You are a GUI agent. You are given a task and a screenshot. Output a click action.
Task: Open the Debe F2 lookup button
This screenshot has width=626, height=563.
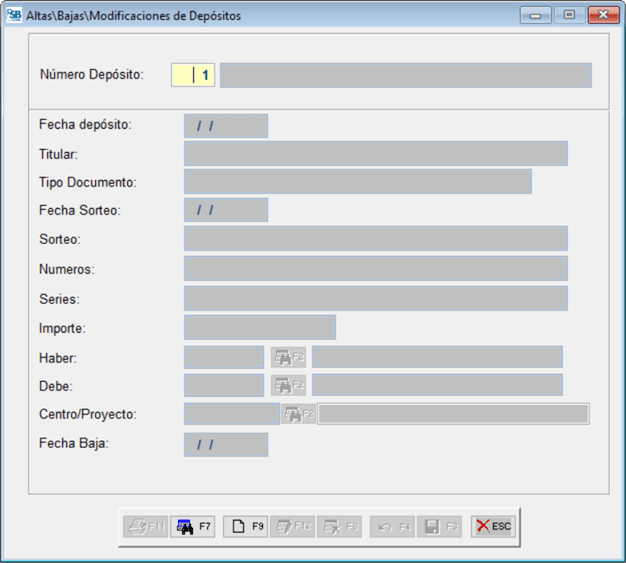point(288,385)
